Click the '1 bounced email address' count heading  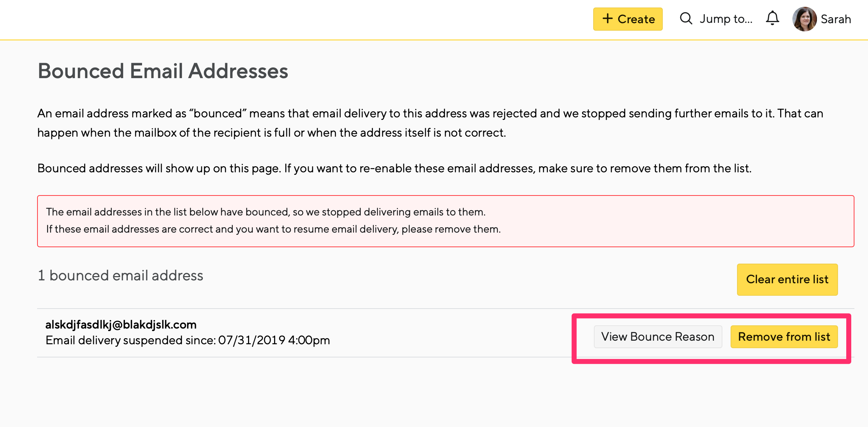click(x=120, y=275)
